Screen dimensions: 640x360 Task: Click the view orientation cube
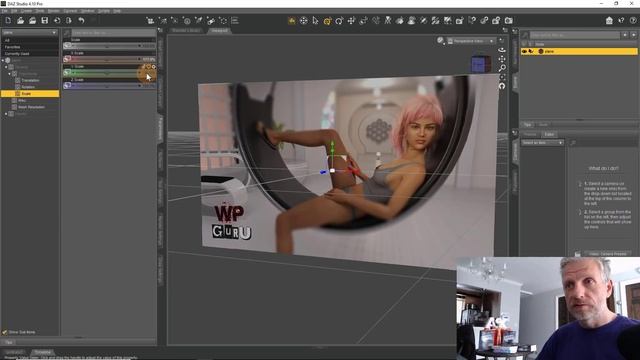[x=480, y=64]
